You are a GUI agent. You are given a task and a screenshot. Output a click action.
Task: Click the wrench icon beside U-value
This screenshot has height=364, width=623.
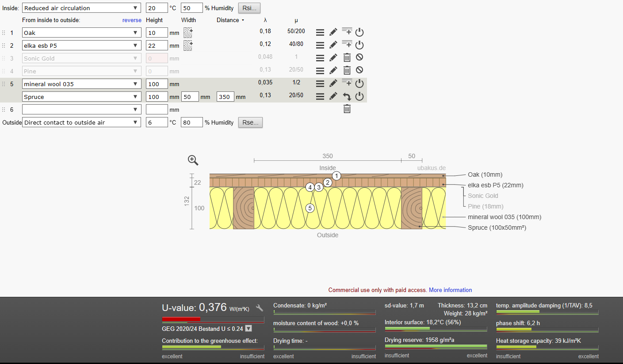260,308
